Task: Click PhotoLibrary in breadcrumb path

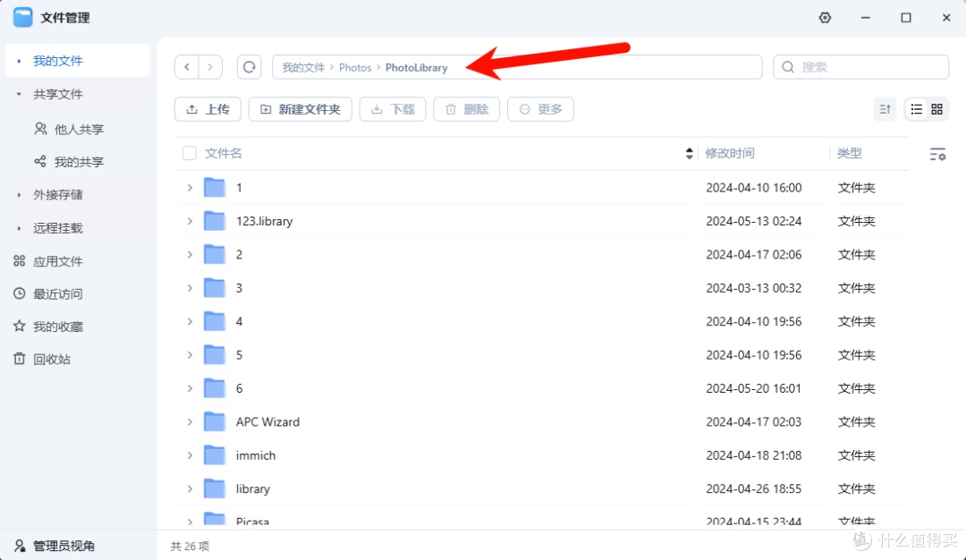Action: tap(417, 68)
